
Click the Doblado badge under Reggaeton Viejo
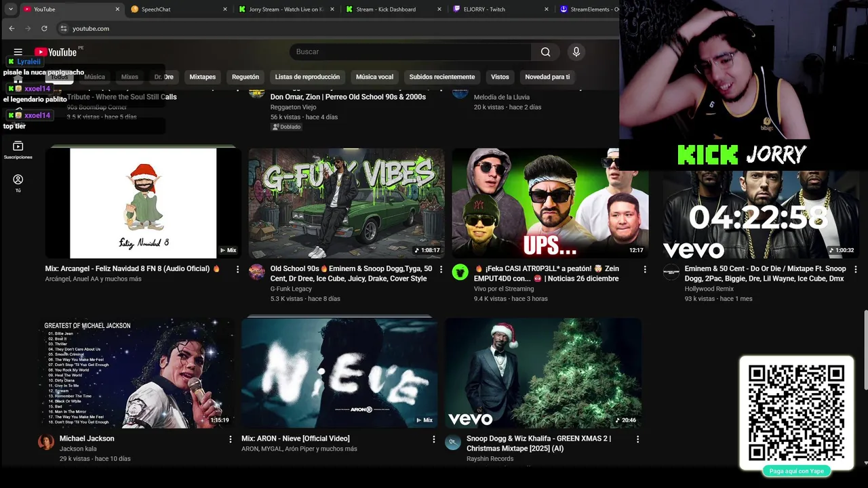(286, 127)
